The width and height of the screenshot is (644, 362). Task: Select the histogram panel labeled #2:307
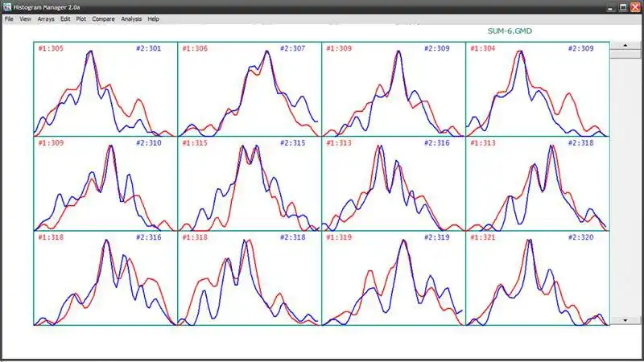[x=250, y=89]
